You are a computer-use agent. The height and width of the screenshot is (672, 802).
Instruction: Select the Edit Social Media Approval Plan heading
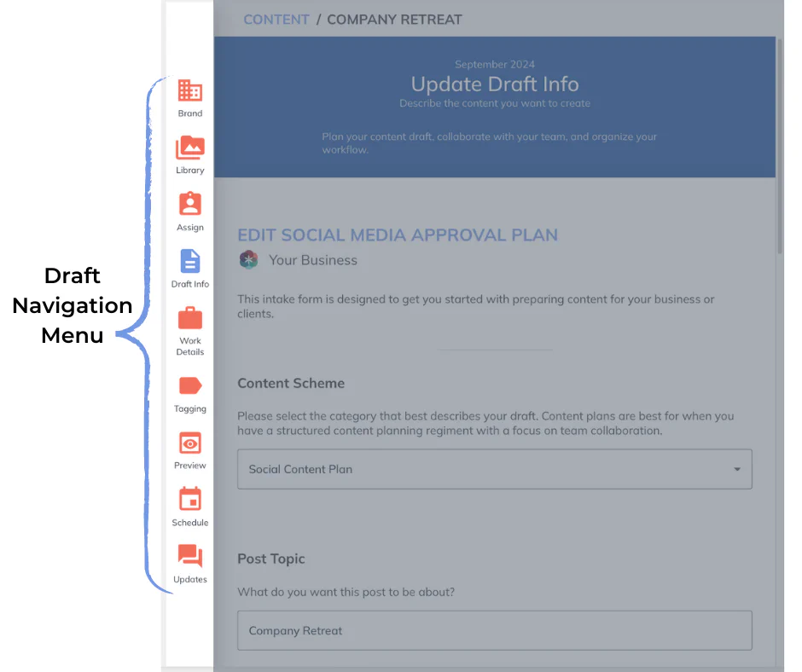pyautogui.click(x=398, y=235)
